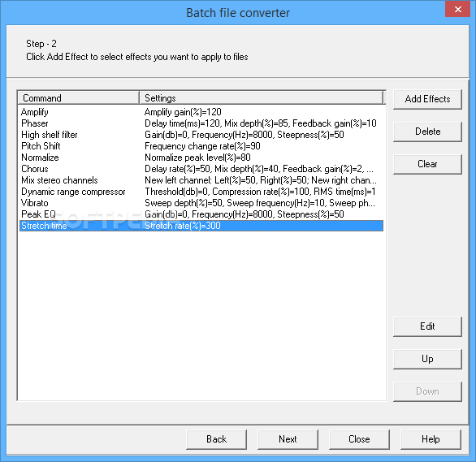Click the 'Threshold(db)=0' compressor settings
The image size is (476, 462).
[260, 192]
